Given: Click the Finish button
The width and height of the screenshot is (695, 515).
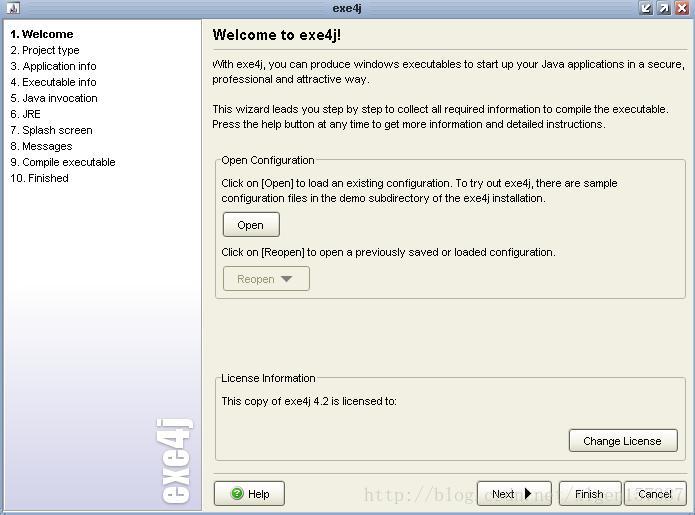Looking at the screenshot, I should click(590, 493).
